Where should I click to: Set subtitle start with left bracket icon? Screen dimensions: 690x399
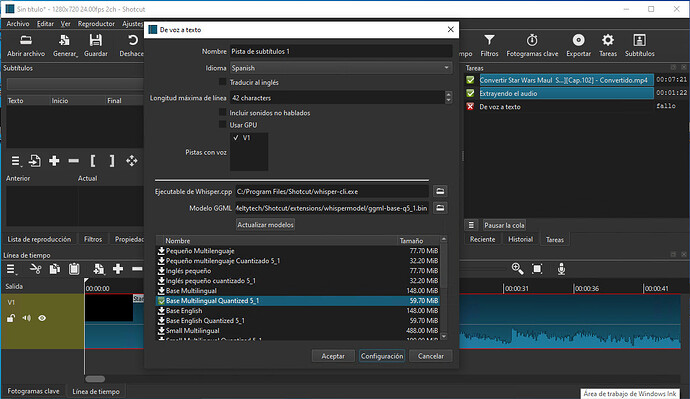(93, 161)
